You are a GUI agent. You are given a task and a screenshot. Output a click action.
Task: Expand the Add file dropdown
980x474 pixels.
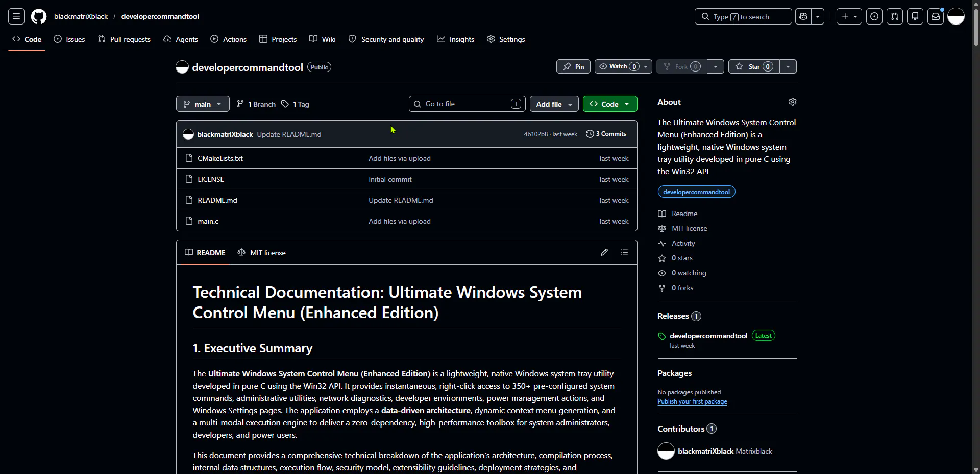554,104
